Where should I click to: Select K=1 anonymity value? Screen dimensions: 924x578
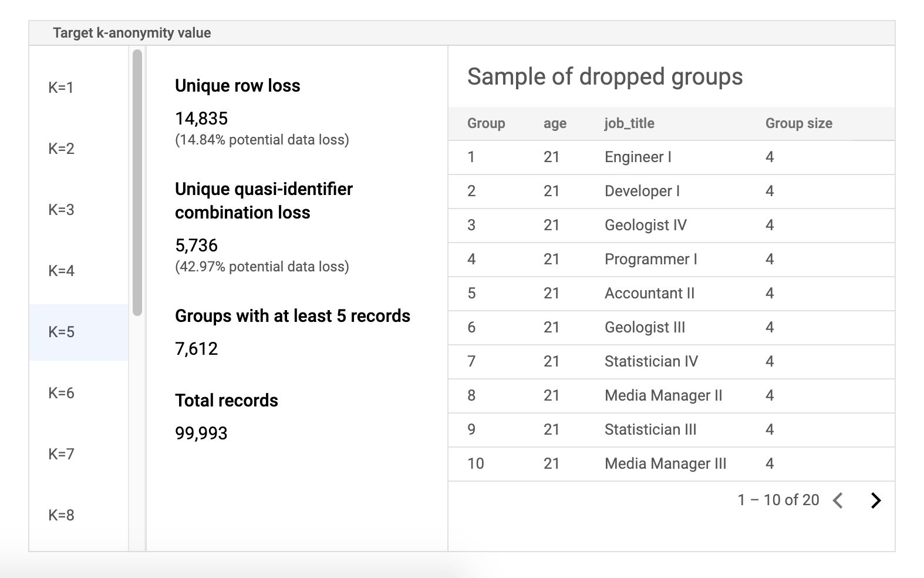point(61,88)
